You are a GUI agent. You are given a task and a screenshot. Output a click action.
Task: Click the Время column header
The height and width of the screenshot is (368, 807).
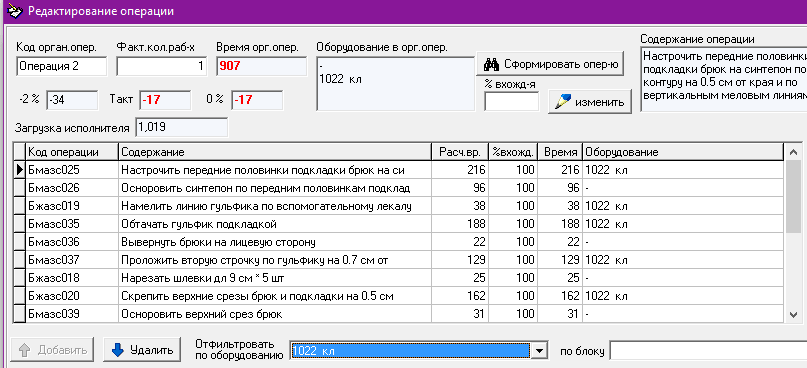click(x=561, y=152)
